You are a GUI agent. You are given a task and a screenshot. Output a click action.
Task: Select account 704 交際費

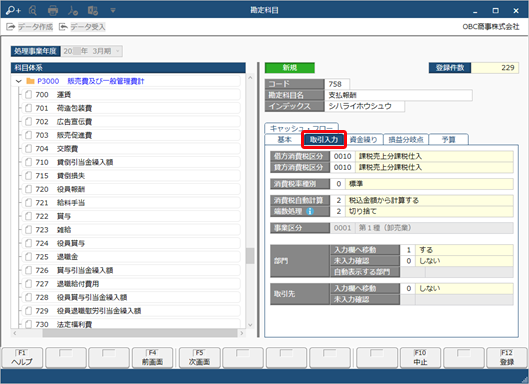tap(132, 148)
